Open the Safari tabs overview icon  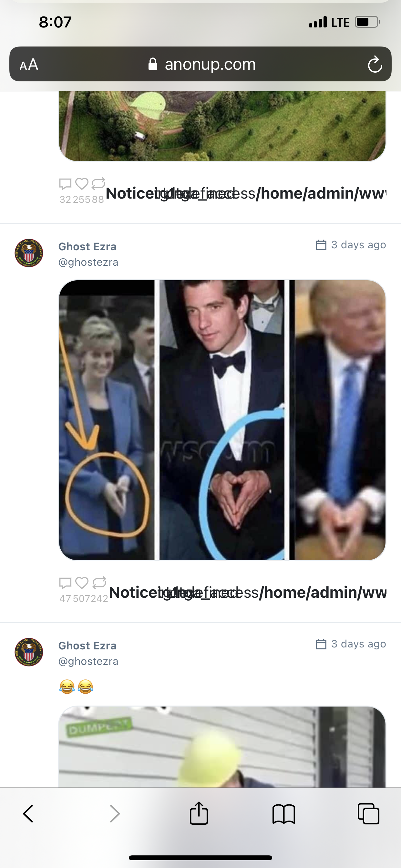point(368,814)
